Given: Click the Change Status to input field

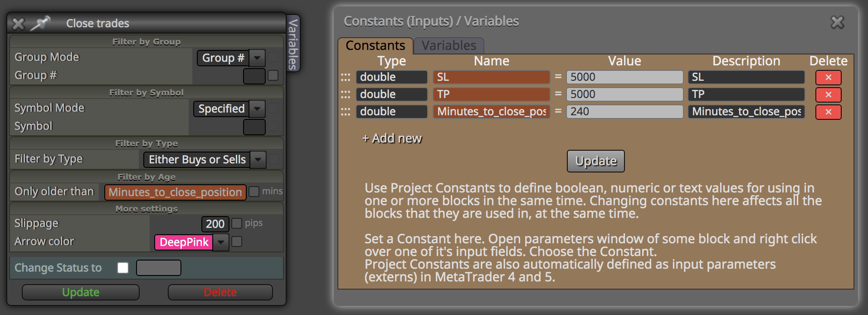Looking at the screenshot, I should [x=159, y=268].
